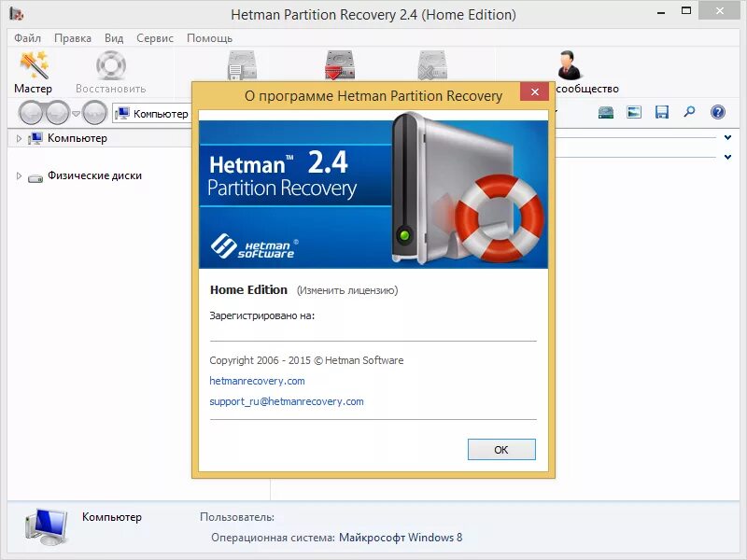Screen dimensions: 747x560
Task: Open the Вид menu
Action: (x=114, y=38)
